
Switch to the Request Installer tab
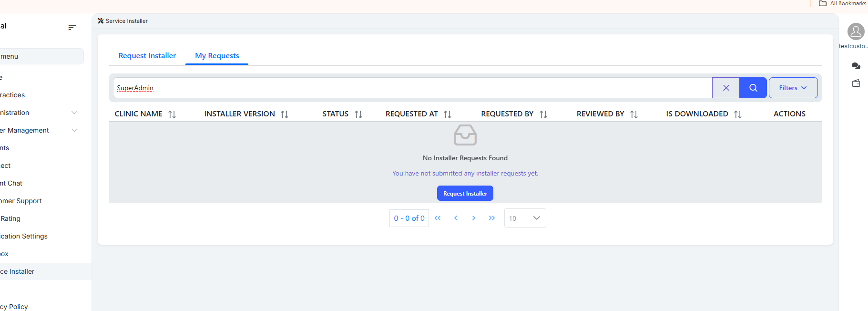click(x=147, y=56)
